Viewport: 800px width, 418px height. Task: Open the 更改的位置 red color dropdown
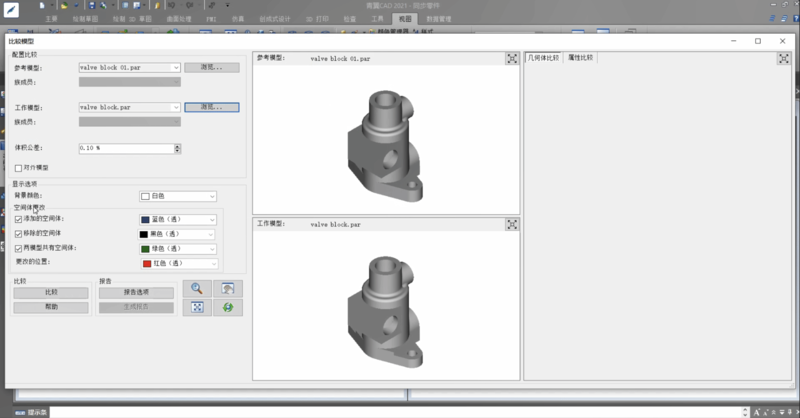(x=212, y=263)
